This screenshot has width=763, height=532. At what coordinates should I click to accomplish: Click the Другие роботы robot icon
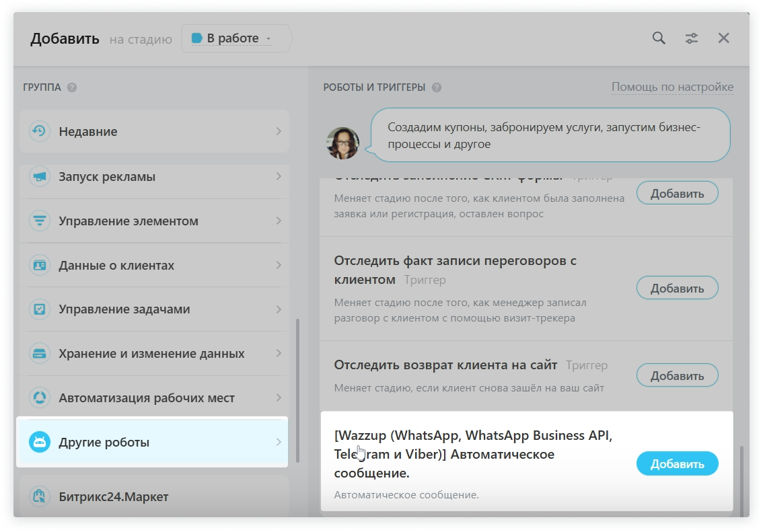click(x=40, y=442)
